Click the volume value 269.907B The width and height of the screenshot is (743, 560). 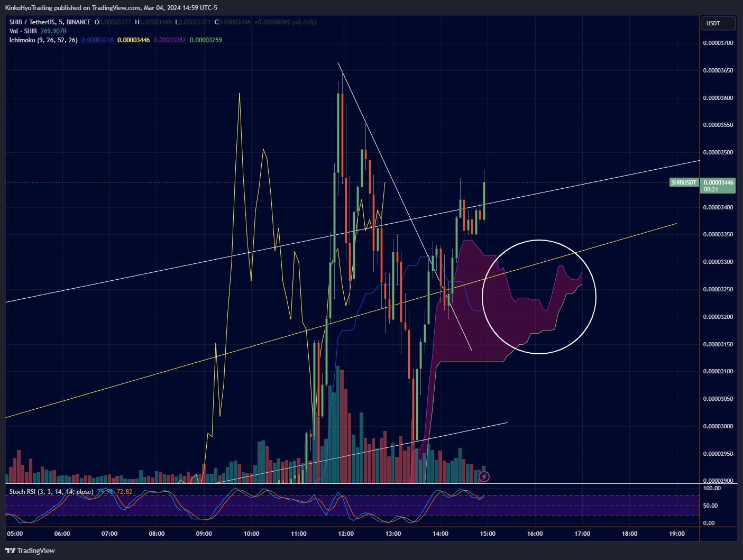click(53, 31)
